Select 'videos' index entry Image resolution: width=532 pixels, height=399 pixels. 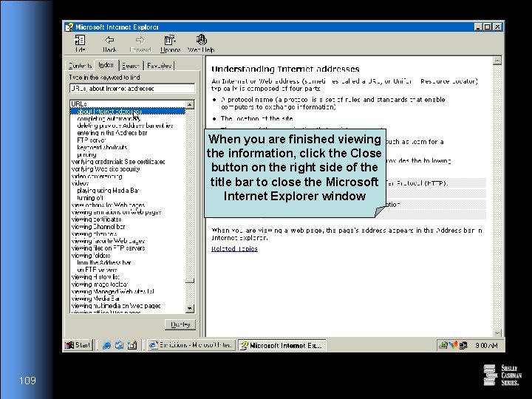point(80,183)
